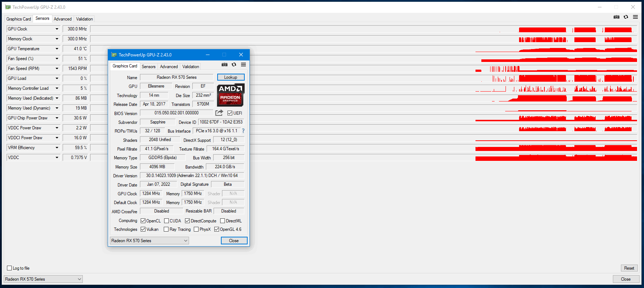Click the 30.6 W GPU Chip Power Draw value
Image resolution: width=644 pixels, height=288 pixels.
pos(75,118)
